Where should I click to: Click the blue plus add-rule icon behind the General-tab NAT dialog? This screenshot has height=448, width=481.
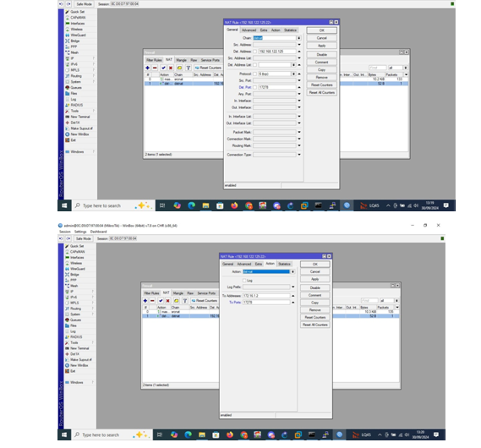click(x=148, y=68)
